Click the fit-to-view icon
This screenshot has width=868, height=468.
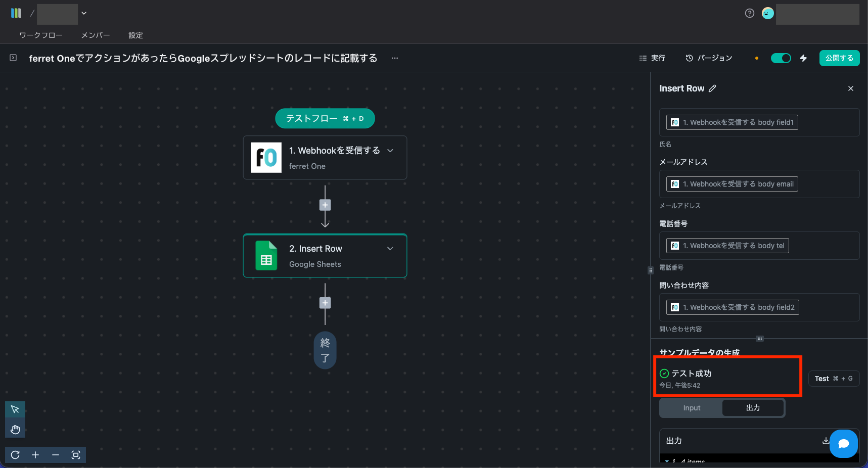click(x=76, y=455)
